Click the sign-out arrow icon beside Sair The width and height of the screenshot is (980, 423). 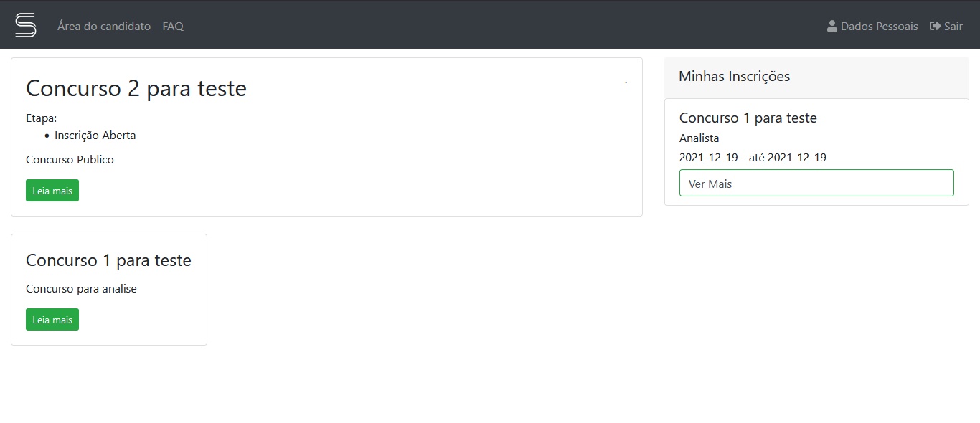pos(935,26)
